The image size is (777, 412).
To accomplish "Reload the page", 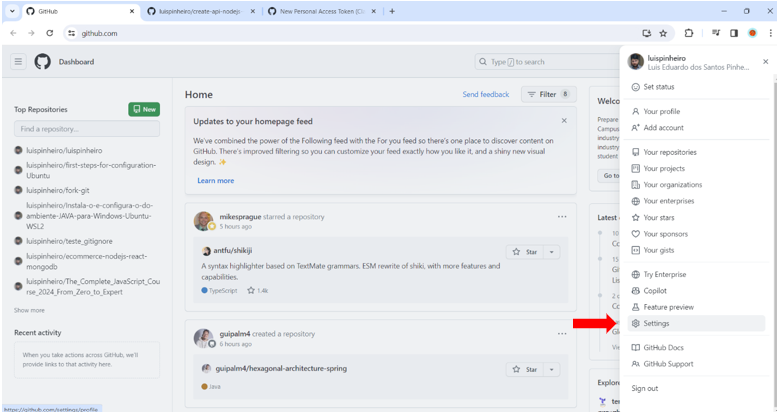I will coord(50,33).
